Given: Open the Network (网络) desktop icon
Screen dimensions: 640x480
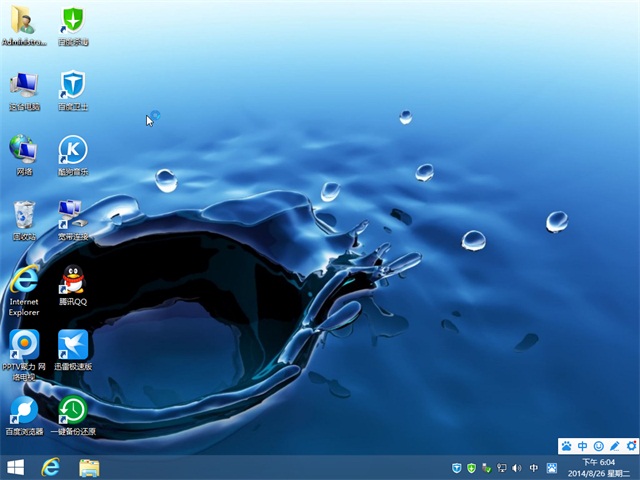Looking at the screenshot, I should 24,150.
